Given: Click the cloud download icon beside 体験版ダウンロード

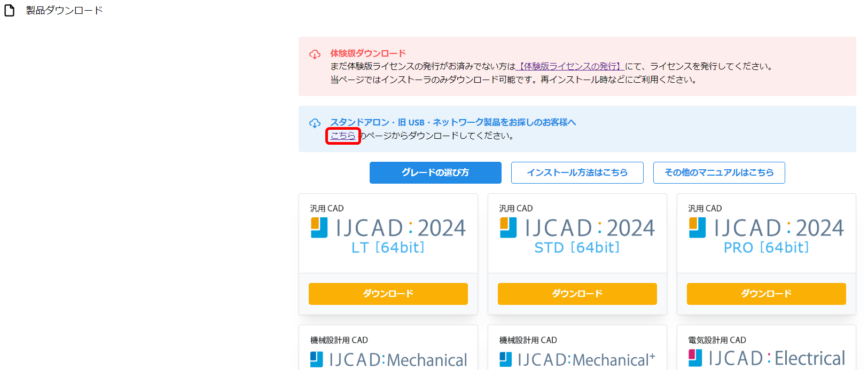Looking at the screenshot, I should pyautogui.click(x=315, y=54).
